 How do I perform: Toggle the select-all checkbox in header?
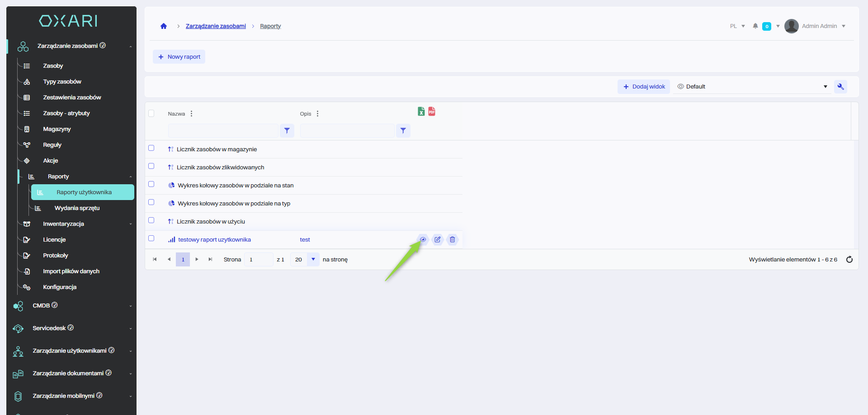pos(151,113)
